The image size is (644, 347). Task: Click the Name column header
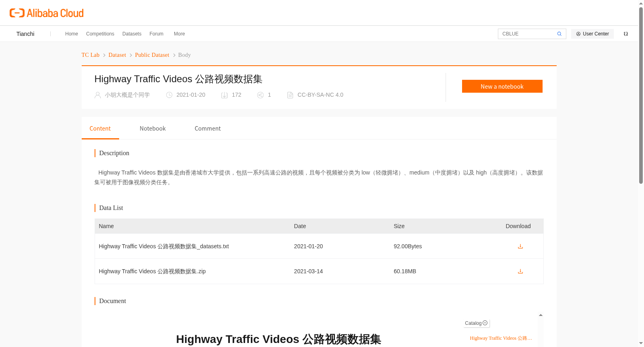(x=106, y=226)
